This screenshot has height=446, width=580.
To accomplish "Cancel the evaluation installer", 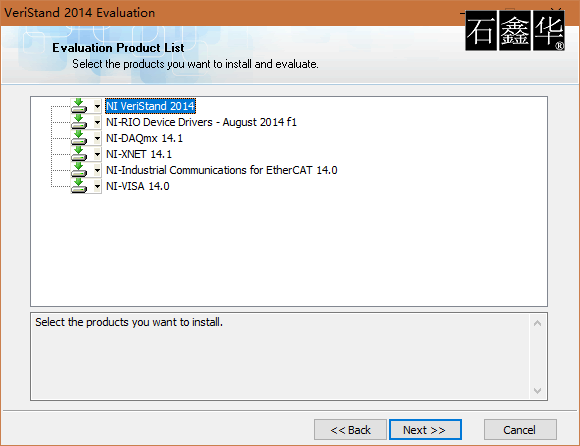I will (520, 430).
